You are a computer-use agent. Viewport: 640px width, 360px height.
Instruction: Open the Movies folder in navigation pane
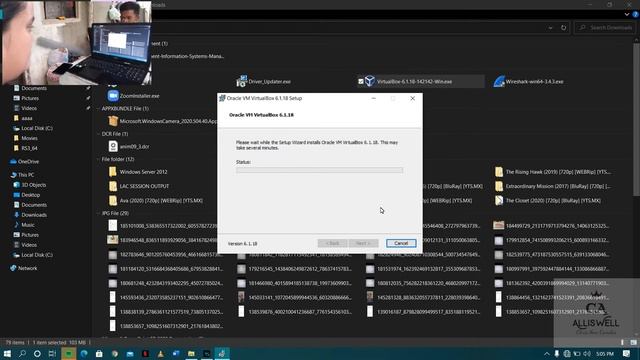click(x=29, y=138)
